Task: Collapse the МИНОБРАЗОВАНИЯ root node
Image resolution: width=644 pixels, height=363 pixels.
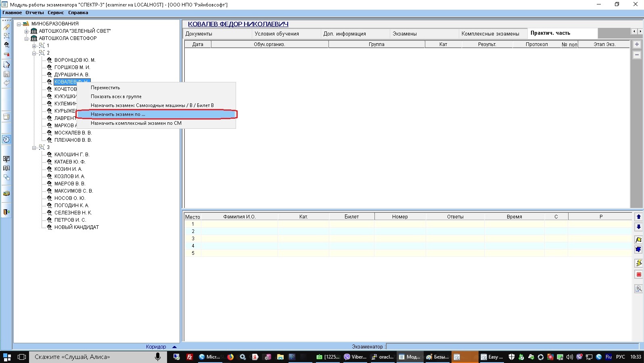Action: [19, 24]
